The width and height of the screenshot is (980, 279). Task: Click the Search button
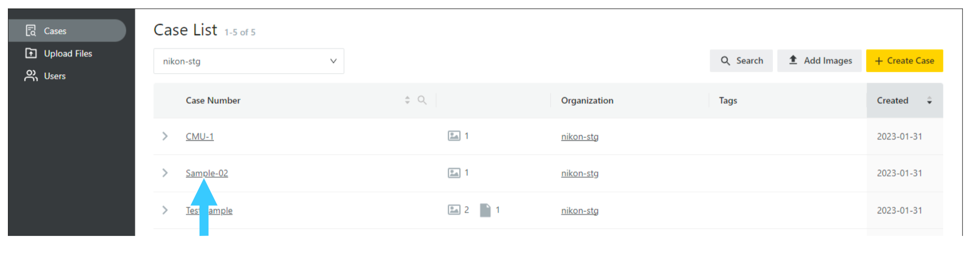coord(741,61)
